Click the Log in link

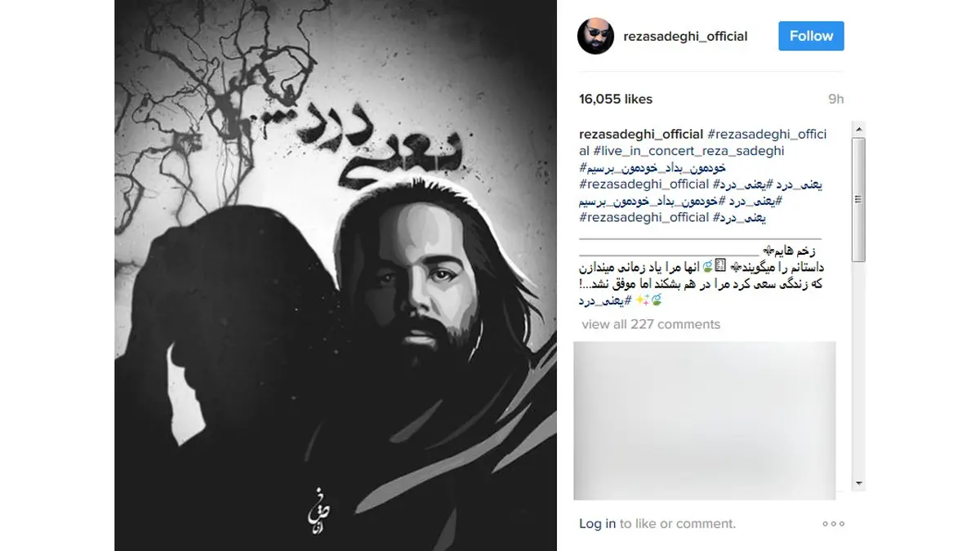597,524
